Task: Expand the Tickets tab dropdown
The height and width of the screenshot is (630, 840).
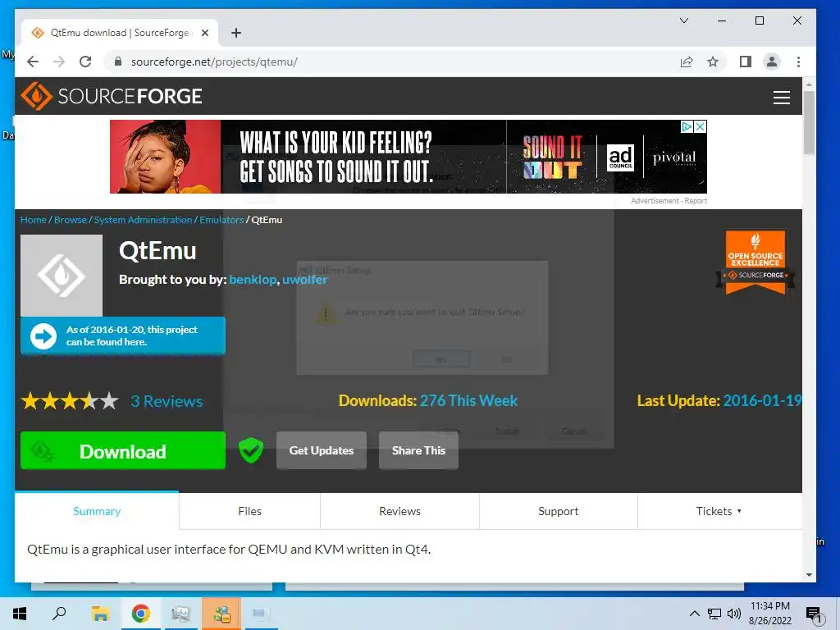Action: pyautogui.click(x=719, y=511)
